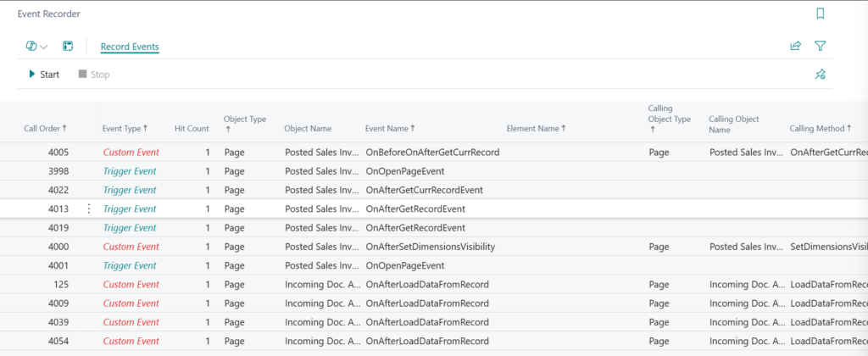Open the OnBeforeOnAfterGetCurrRecord event cell

coord(431,153)
